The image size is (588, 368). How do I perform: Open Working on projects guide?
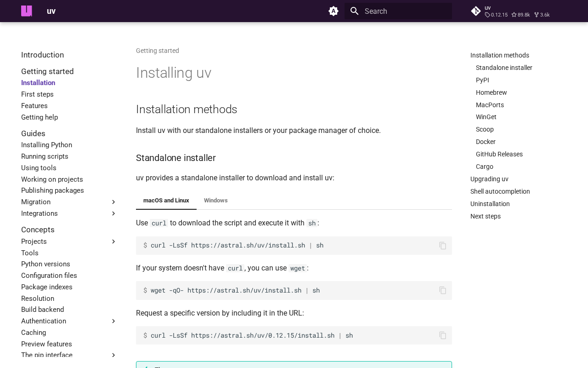(52, 179)
